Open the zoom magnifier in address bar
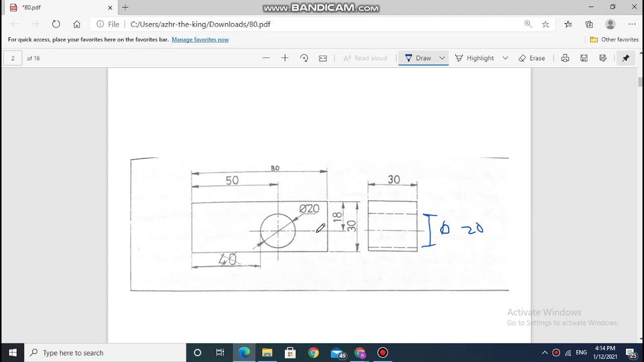 pos(528,24)
